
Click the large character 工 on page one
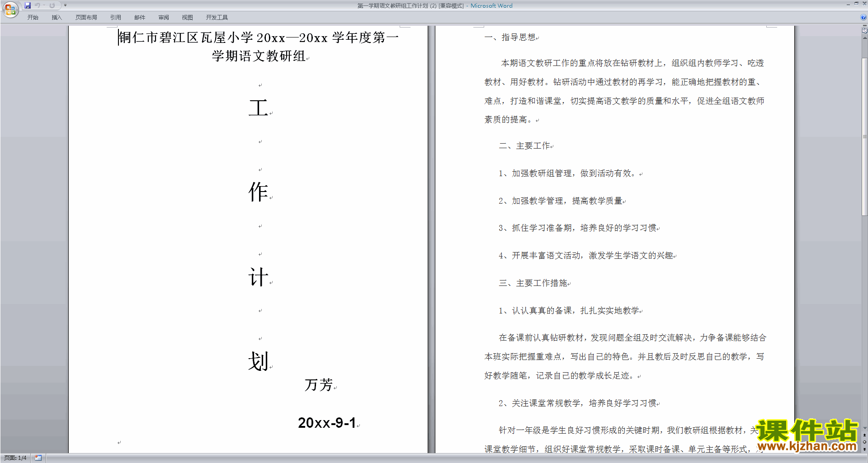click(259, 108)
